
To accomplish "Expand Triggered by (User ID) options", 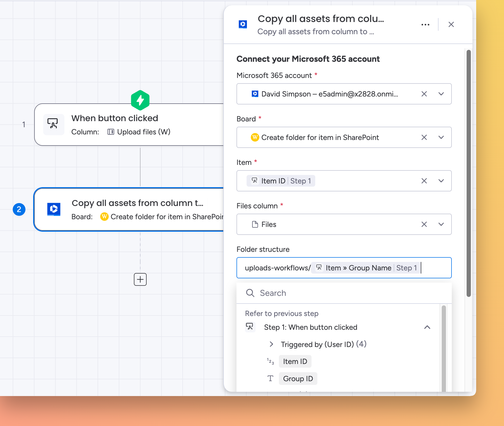I will 271,344.
